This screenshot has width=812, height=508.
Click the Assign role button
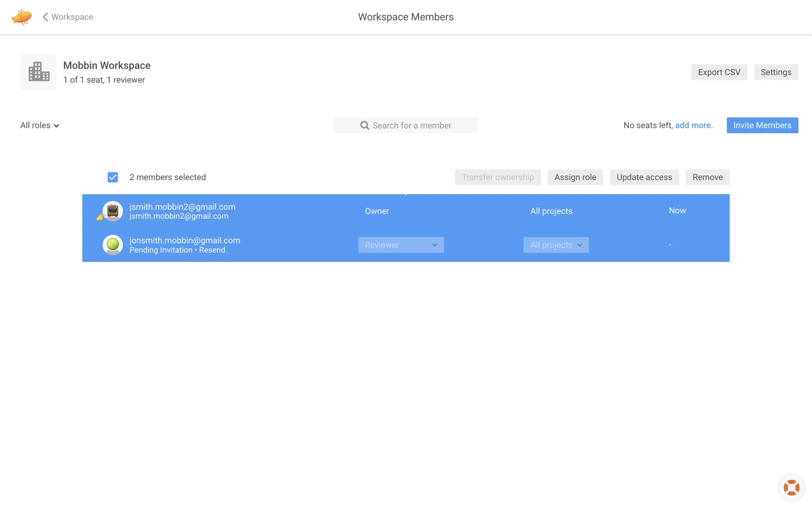pos(575,177)
